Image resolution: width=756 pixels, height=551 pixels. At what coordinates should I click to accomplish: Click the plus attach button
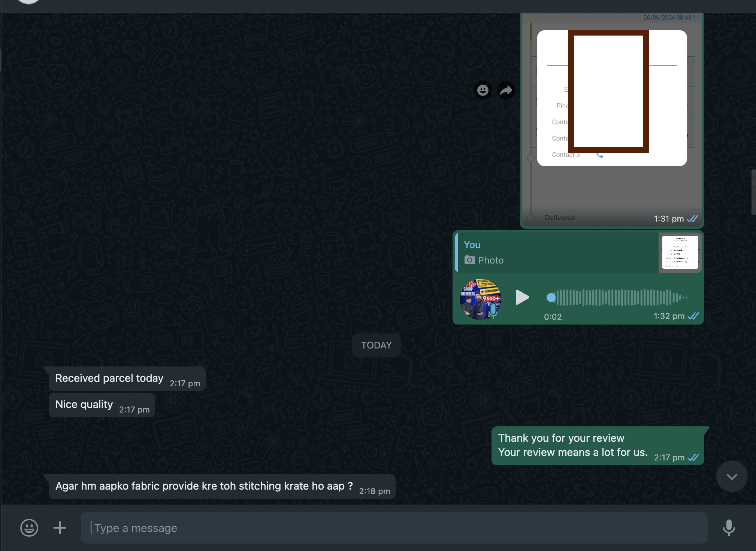(x=60, y=528)
